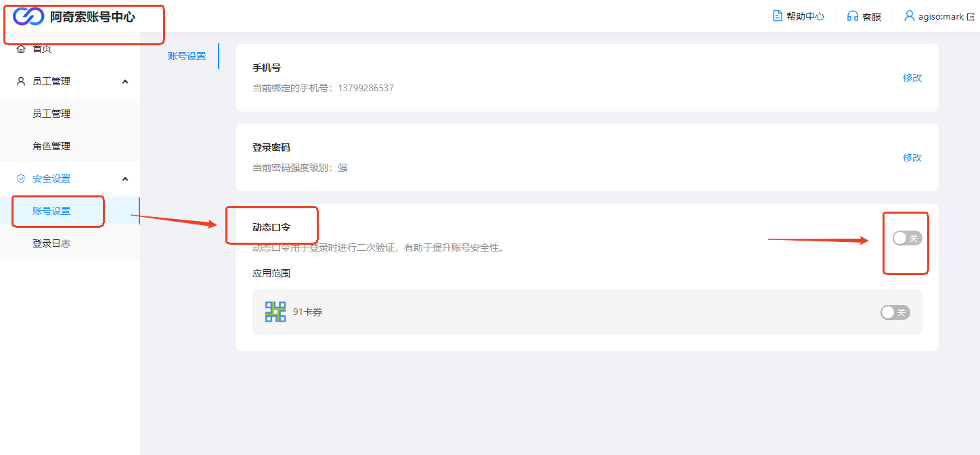Screen dimensions: 980x455
Task: Click the shield icon beside 安全设置
Action: [21, 178]
